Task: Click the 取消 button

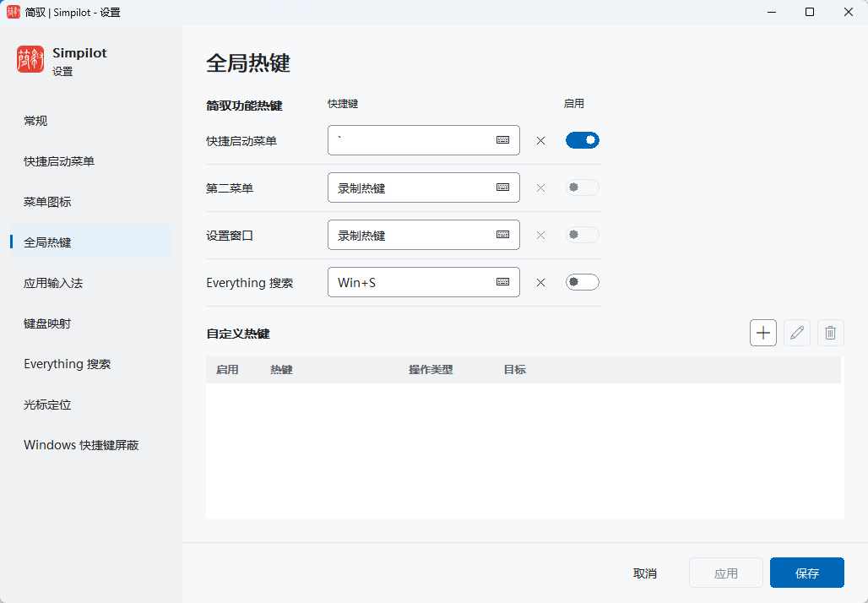Action: 645,573
